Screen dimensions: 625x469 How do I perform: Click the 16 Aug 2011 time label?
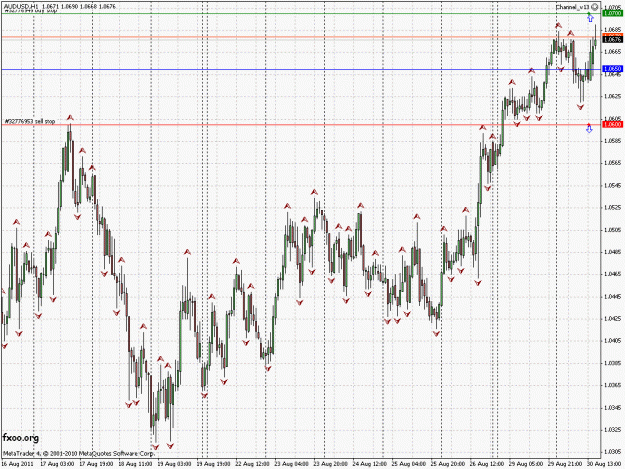pyautogui.click(x=17, y=464)
